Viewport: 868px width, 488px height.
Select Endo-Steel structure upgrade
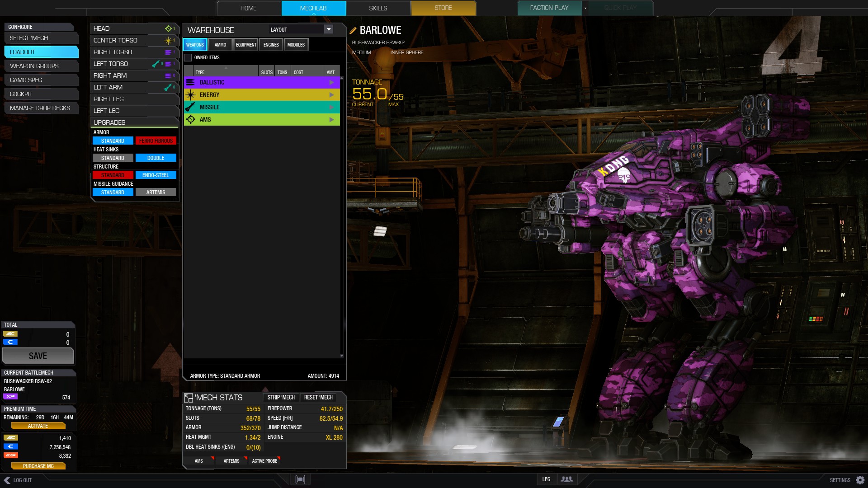tap(156, 175)
